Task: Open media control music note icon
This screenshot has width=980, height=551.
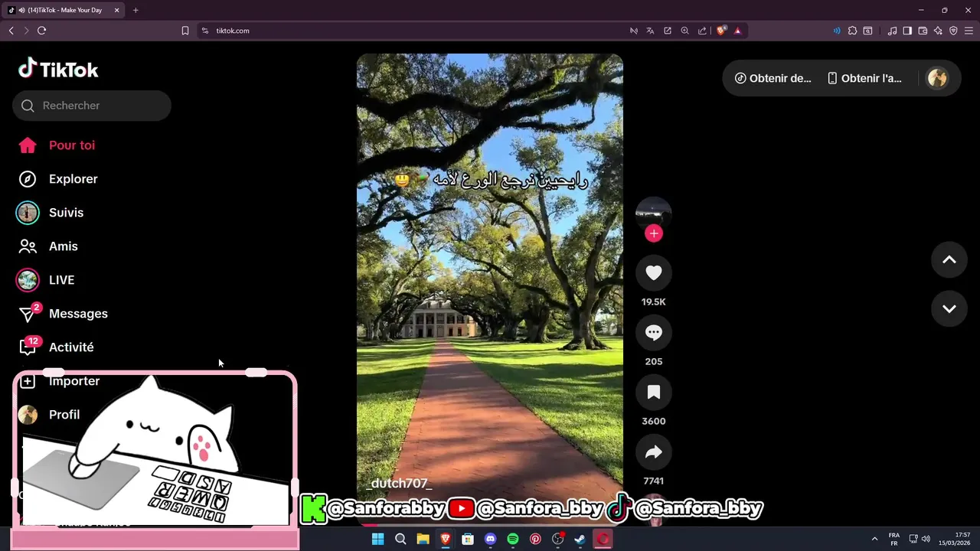Action: click(892, 31)
